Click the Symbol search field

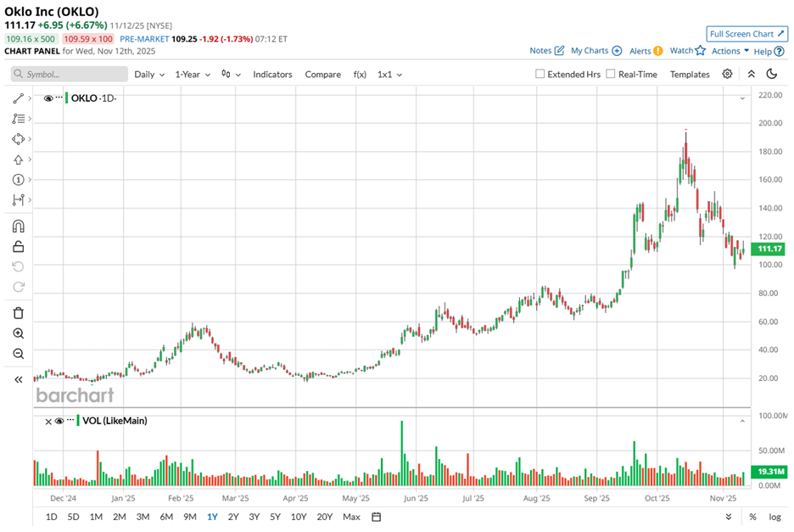click(x=70, y=74)
